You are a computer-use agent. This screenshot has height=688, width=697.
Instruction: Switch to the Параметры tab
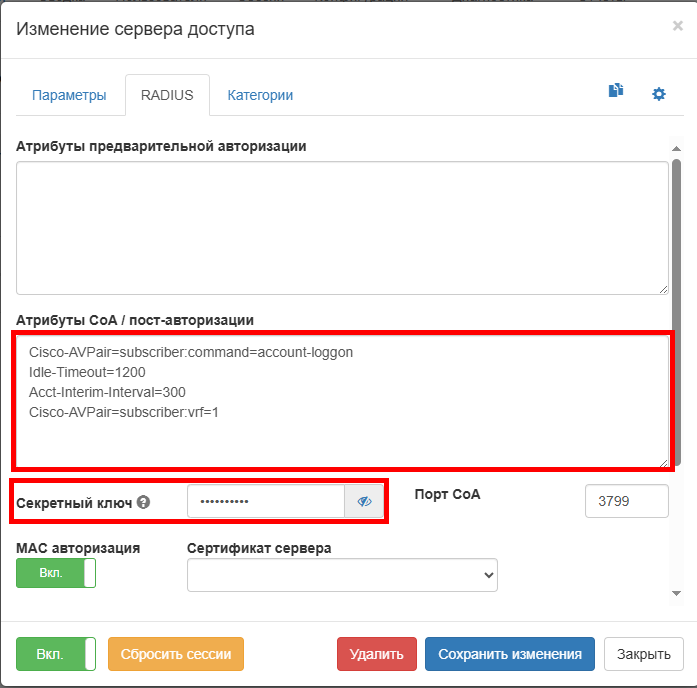point(69,96)
